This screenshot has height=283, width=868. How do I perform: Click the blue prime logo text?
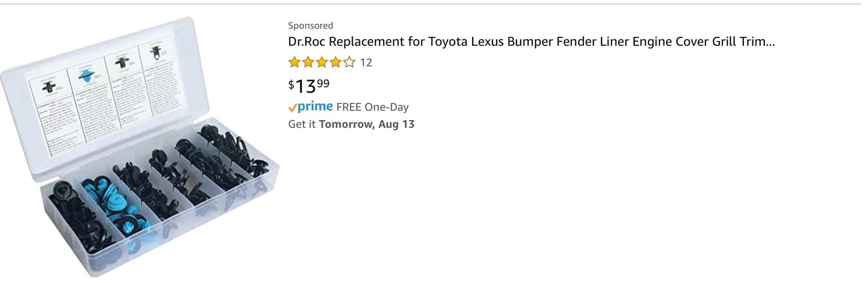point(316,106)
